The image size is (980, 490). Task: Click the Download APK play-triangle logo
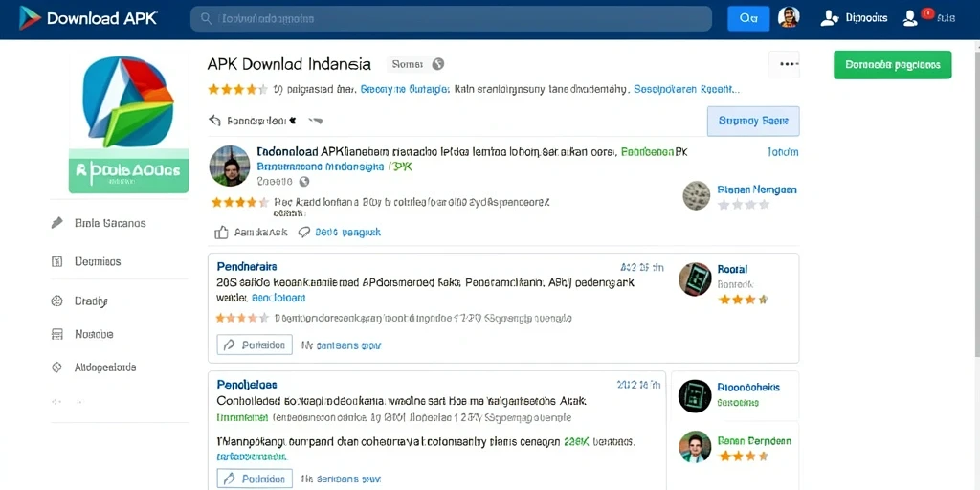coord(30,18)
